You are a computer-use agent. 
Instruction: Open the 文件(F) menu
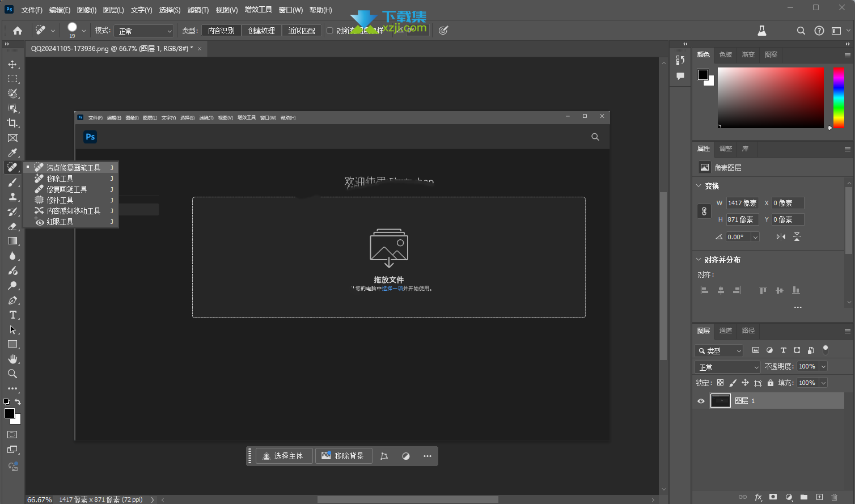[x=32, y=10]
